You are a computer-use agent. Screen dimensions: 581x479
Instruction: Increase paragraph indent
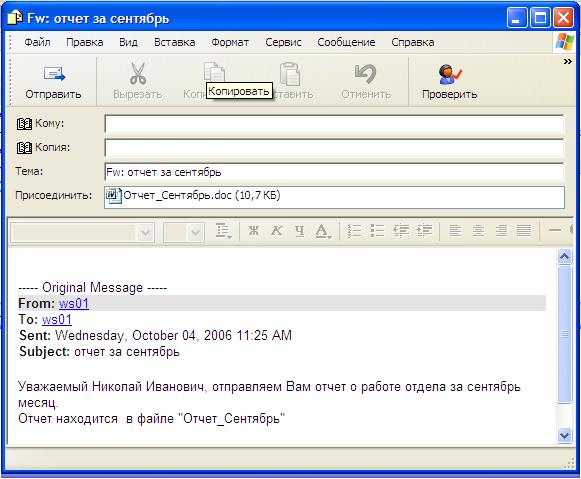pyautogui.click(x=424, y=231)
